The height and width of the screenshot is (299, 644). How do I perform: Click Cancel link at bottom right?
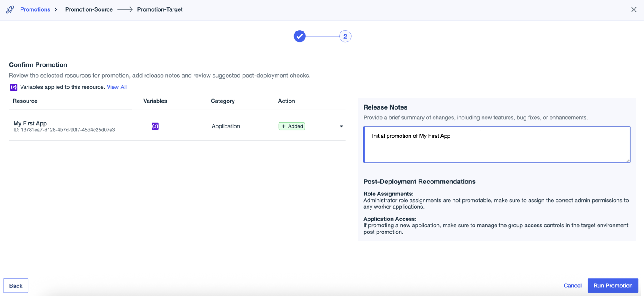pos(573,286)
